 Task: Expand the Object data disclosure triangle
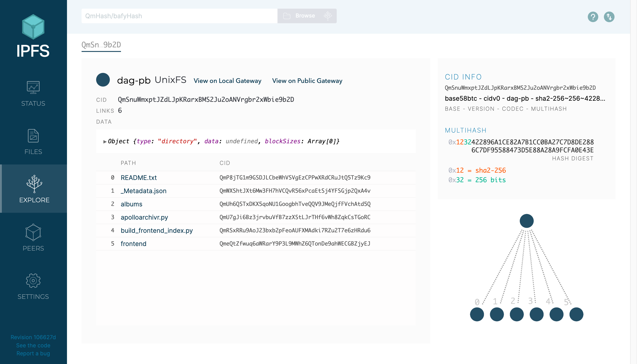(105, 142)
